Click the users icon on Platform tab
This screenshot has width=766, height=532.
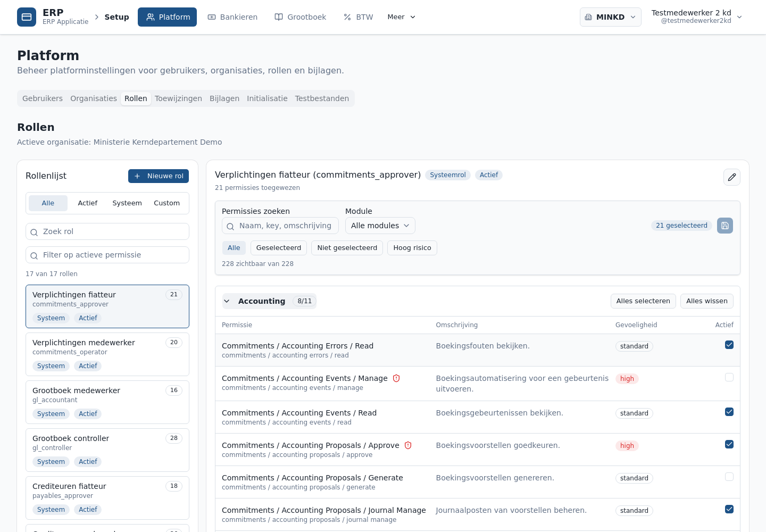(x=151, y=17)
